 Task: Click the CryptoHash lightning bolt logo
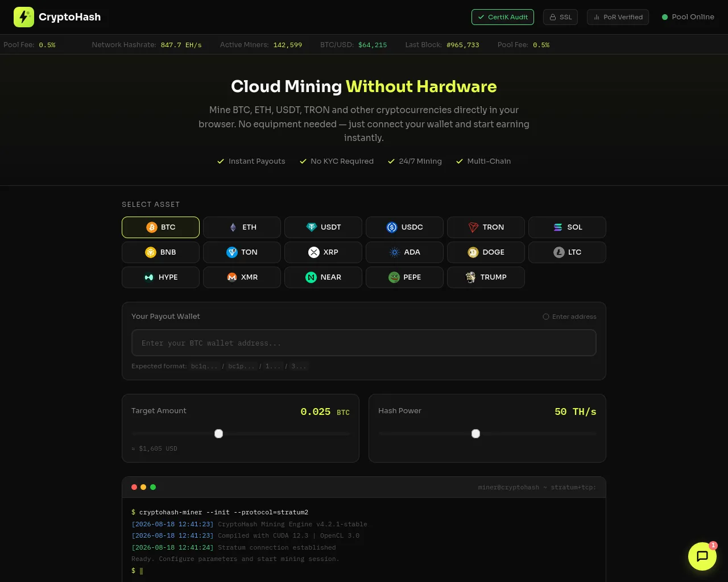(24, 17)
